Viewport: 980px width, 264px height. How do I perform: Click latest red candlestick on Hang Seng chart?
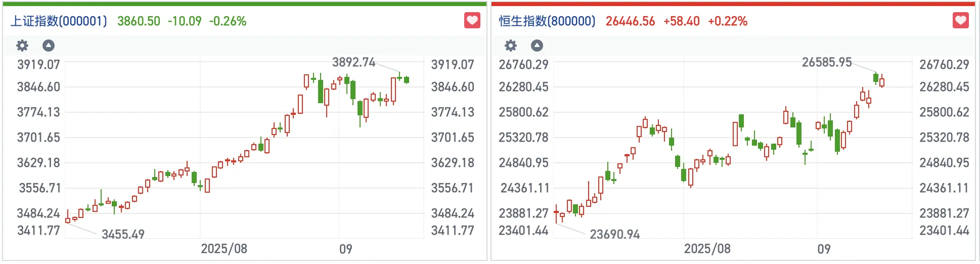[x=882, y=81]
